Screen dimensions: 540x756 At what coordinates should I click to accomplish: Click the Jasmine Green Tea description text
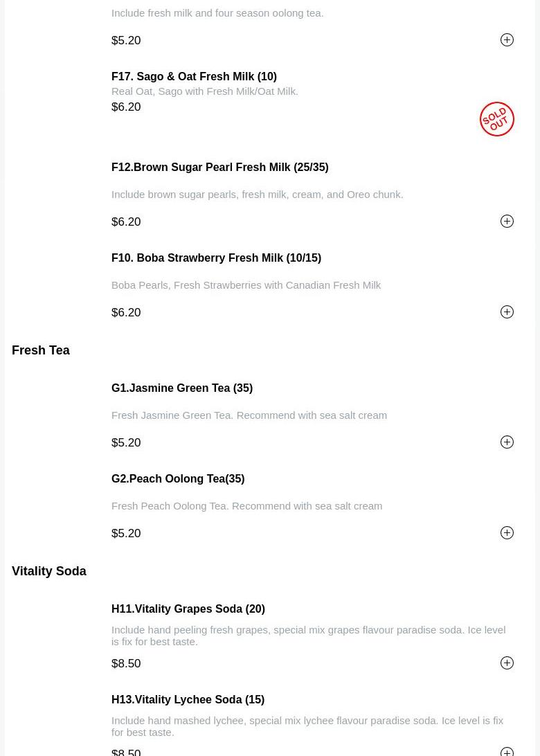click(249, 415)
